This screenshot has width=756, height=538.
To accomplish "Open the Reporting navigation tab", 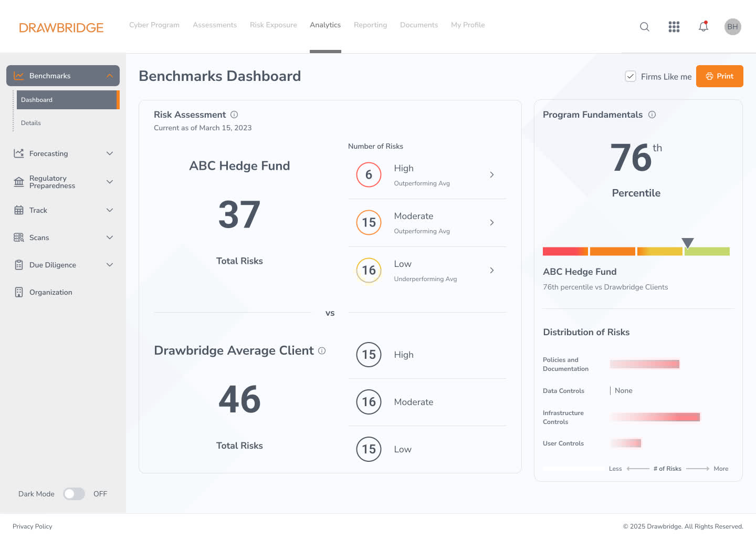I will [370, 25].
